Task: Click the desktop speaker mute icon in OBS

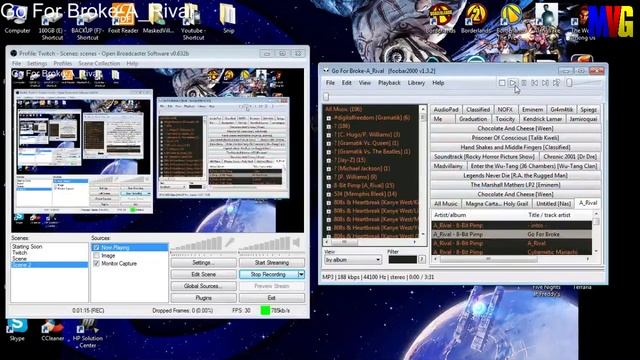Action: (297, 242)
